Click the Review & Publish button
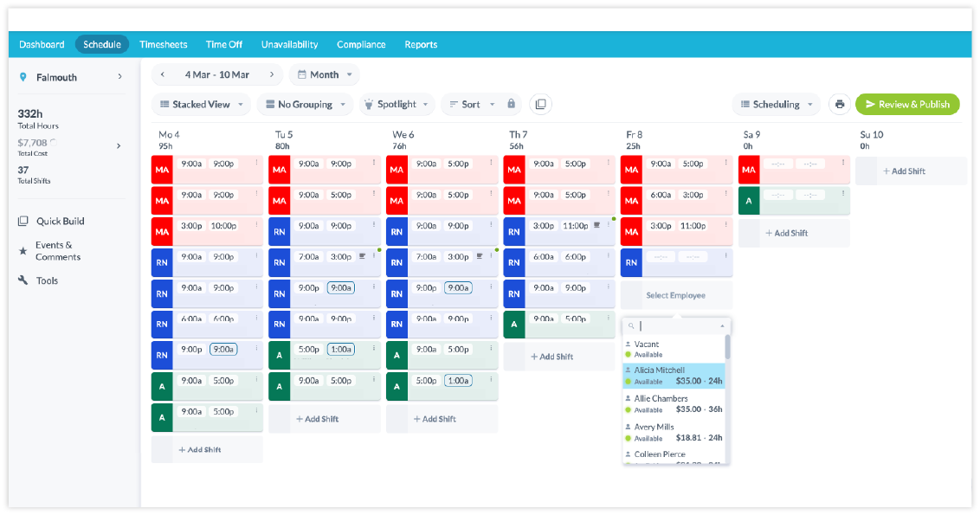 coord(906,104)
